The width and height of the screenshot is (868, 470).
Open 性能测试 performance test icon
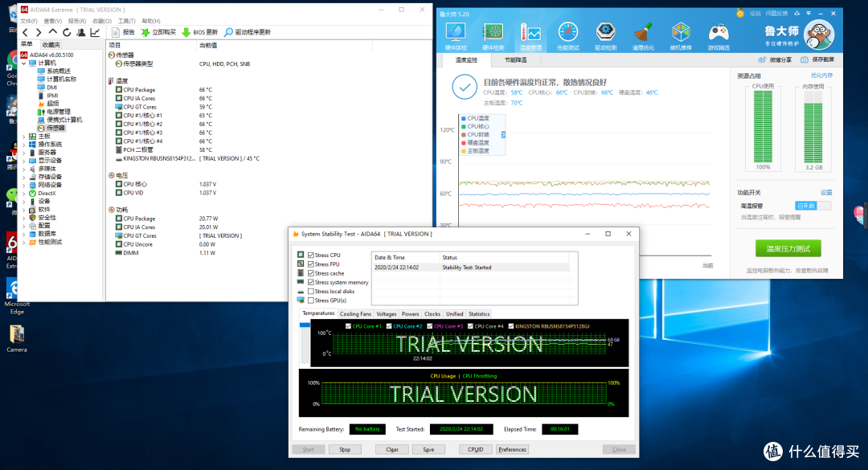568,36
